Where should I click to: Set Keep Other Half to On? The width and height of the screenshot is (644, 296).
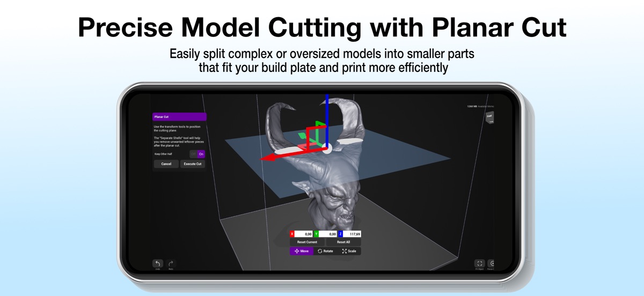(201, 154)
